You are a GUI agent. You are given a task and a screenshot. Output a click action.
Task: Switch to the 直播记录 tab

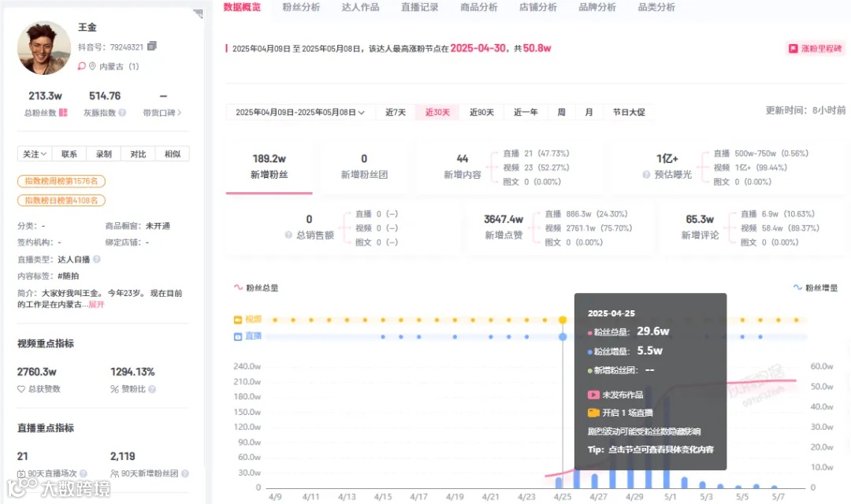pos(419,7)
